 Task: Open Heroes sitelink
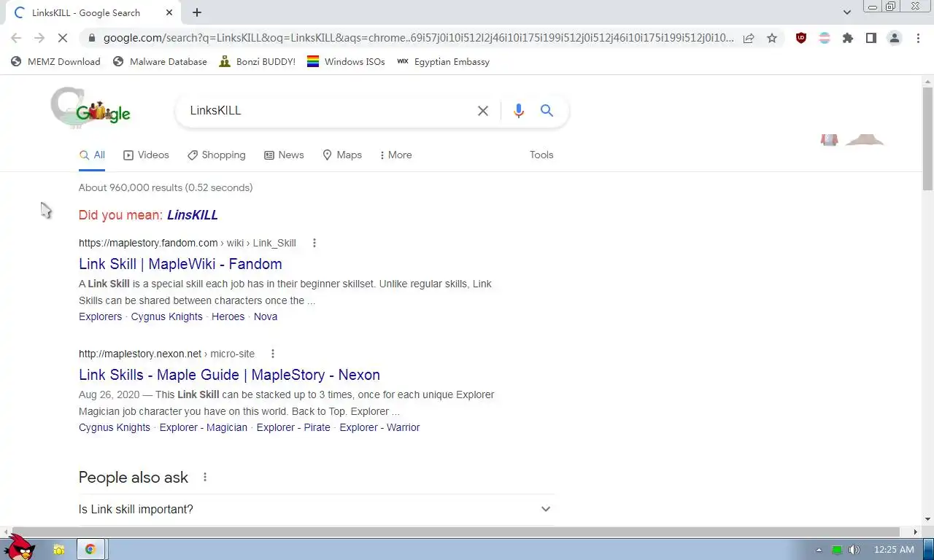(228, 316)
